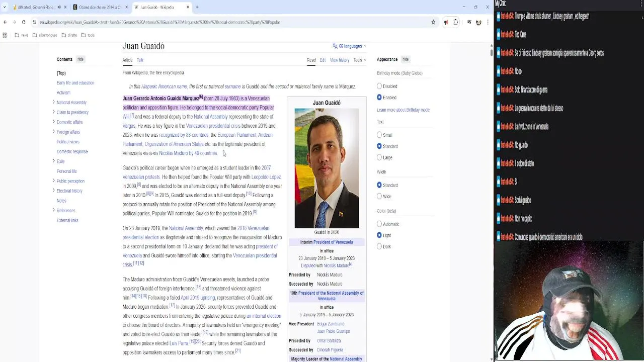Viewport: 644px width, 362px height.
Task: Bookmark this page with the star icon
Action: [x=433, y=22]
